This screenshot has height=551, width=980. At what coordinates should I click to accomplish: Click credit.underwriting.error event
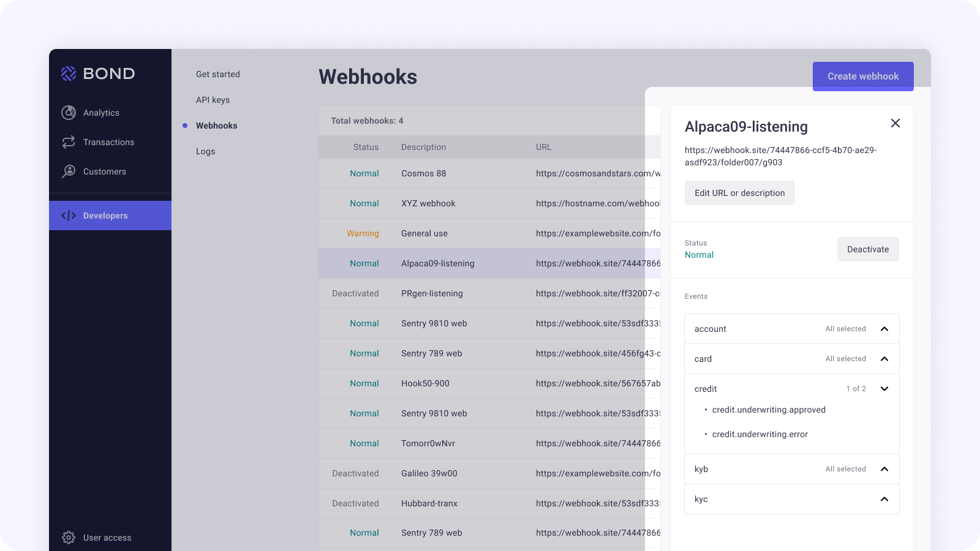coord(759,434)
